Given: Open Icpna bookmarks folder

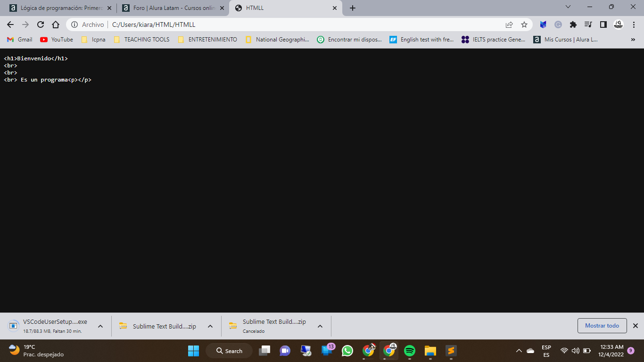Looking at the screenshot, I should pyautogui.click(x=93, y=40).
